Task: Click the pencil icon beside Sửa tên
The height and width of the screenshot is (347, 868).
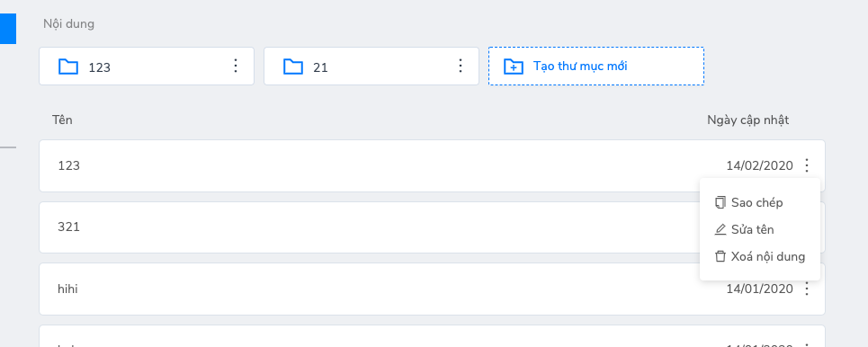Action: click(720, 229)
